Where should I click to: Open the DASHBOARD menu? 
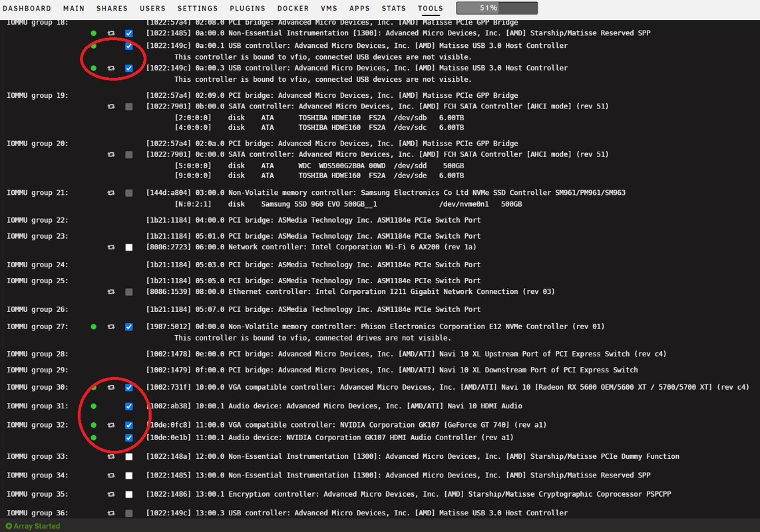click(x=27, y=8)
